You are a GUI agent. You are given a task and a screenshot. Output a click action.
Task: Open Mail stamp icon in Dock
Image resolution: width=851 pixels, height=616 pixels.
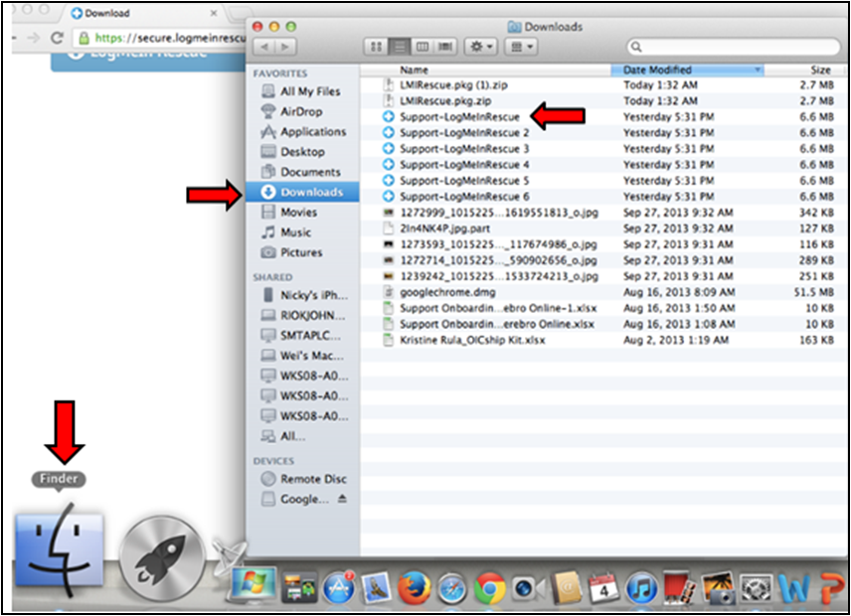(377, 588)
